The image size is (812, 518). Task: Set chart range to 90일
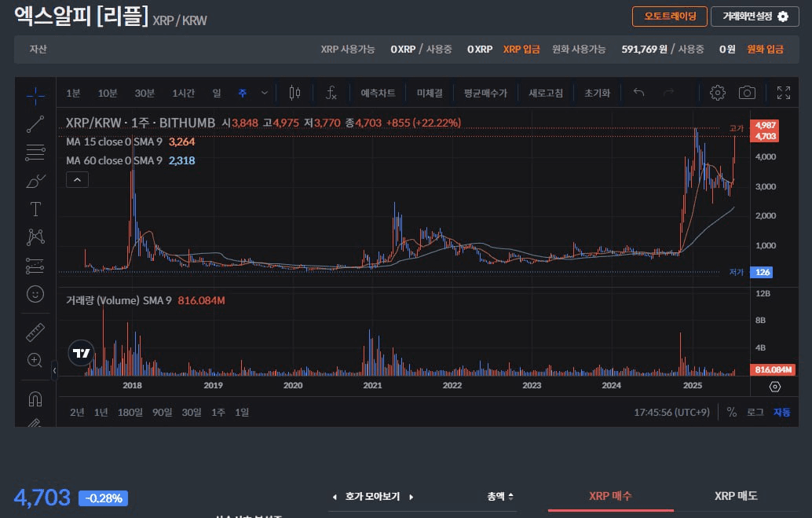pyautogui.click(x=162, y=412)
